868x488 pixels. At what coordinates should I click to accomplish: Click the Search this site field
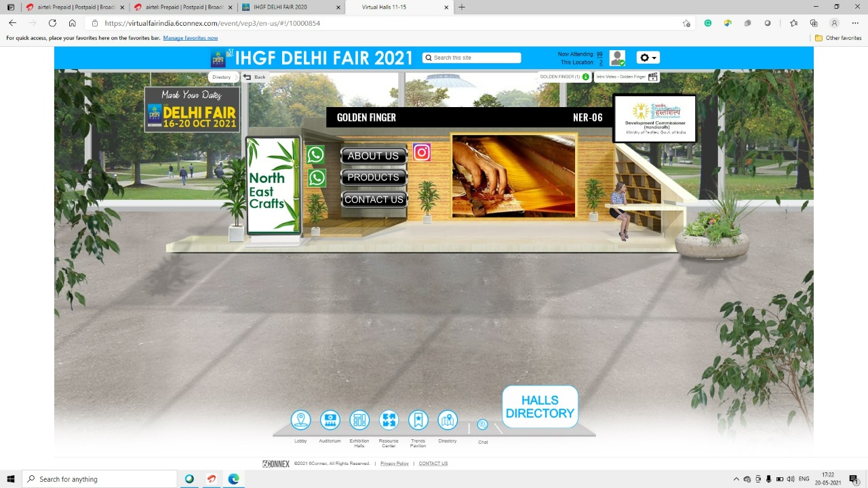(x=471, y=58)
